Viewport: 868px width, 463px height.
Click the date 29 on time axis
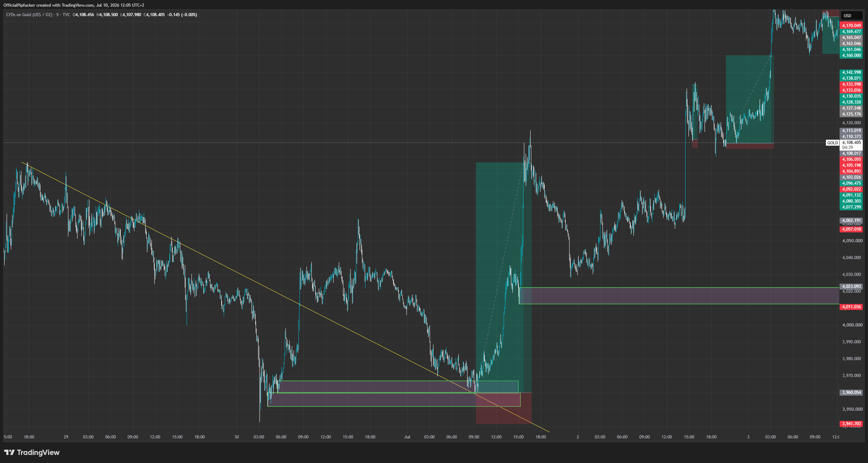[x=66, y=437]
